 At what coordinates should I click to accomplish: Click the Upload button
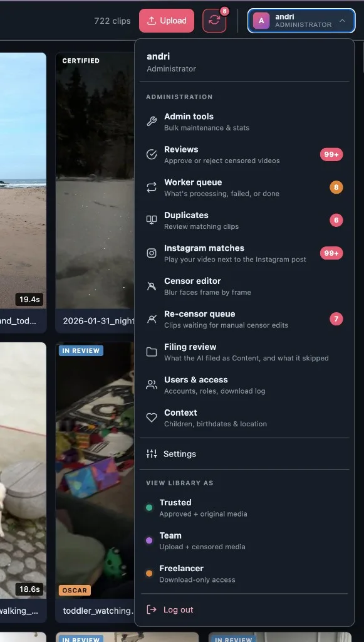[x=167, y=21]
